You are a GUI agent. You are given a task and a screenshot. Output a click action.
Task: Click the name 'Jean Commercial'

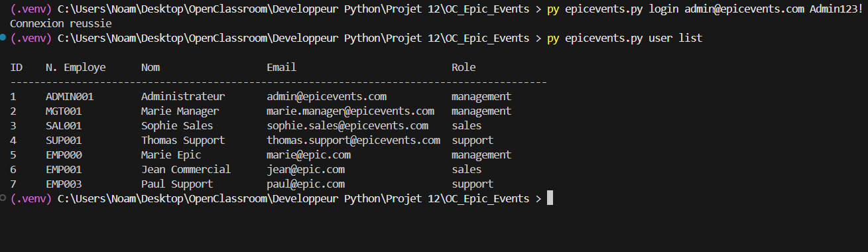[186, 170]
